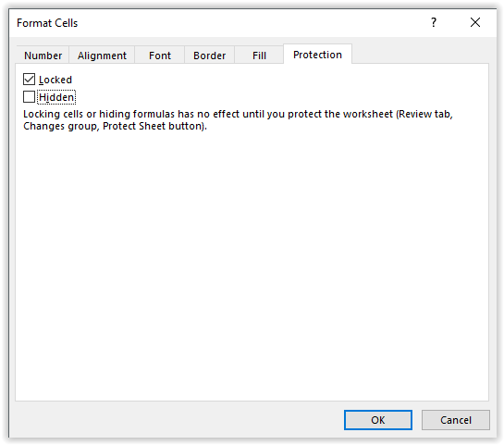Viewport: 504px width, 445px height.
Task: Click the bottom button bar left of OK
Action: 177,420
